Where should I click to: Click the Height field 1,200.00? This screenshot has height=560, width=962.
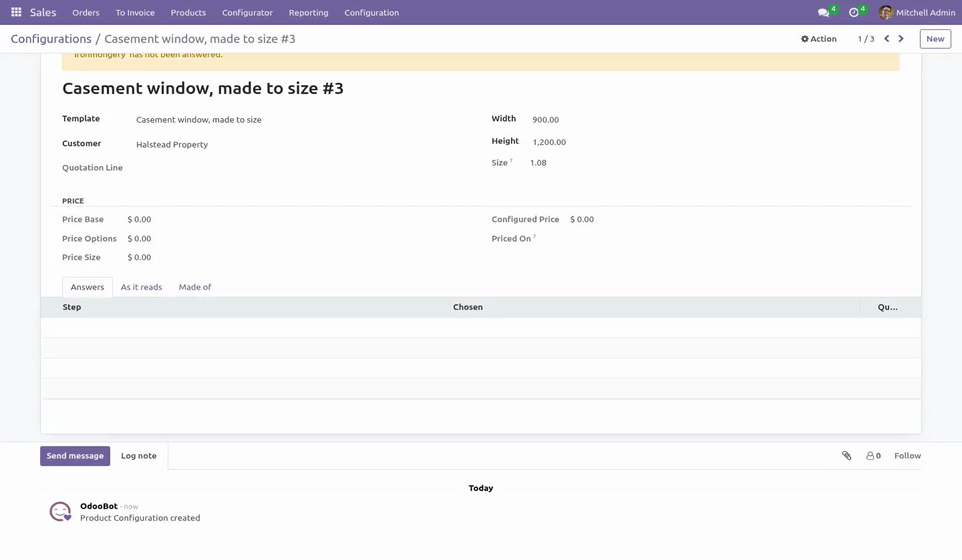pyautogui.click(x=549, y=142)
